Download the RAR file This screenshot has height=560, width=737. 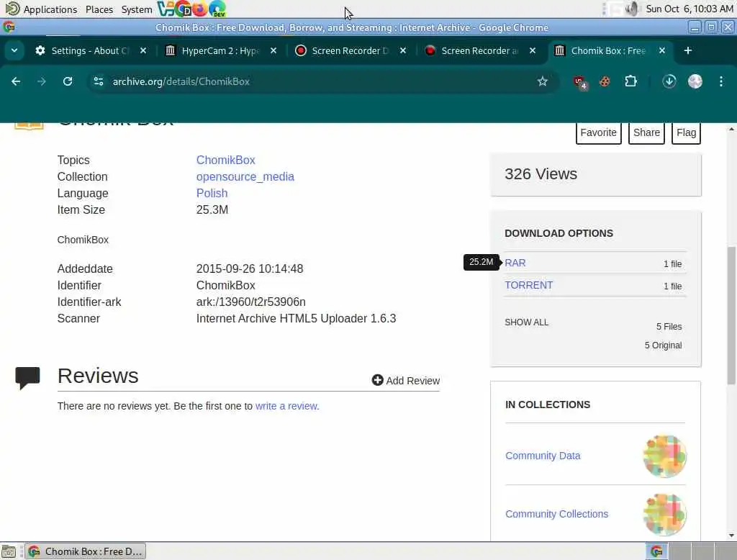[x=515, y=263]
